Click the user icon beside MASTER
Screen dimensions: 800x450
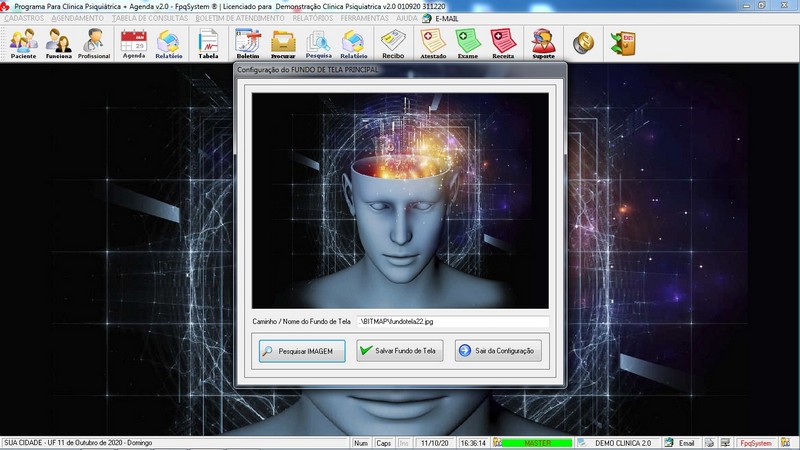point(497,443)
